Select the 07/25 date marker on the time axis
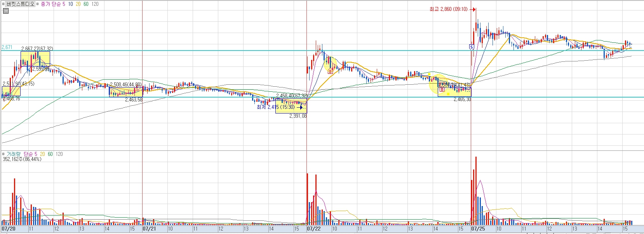The width and height of the screenshot is (644, 234). [478, 229]
